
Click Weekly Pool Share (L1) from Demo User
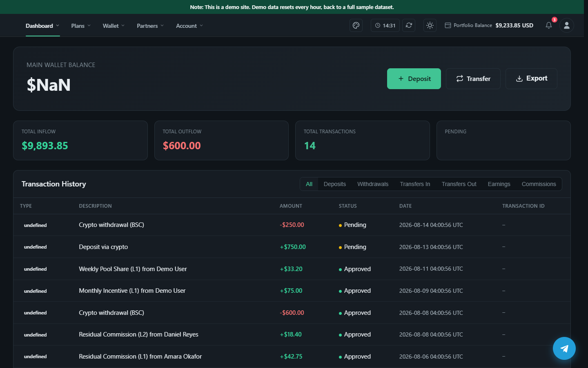[133, 269]
